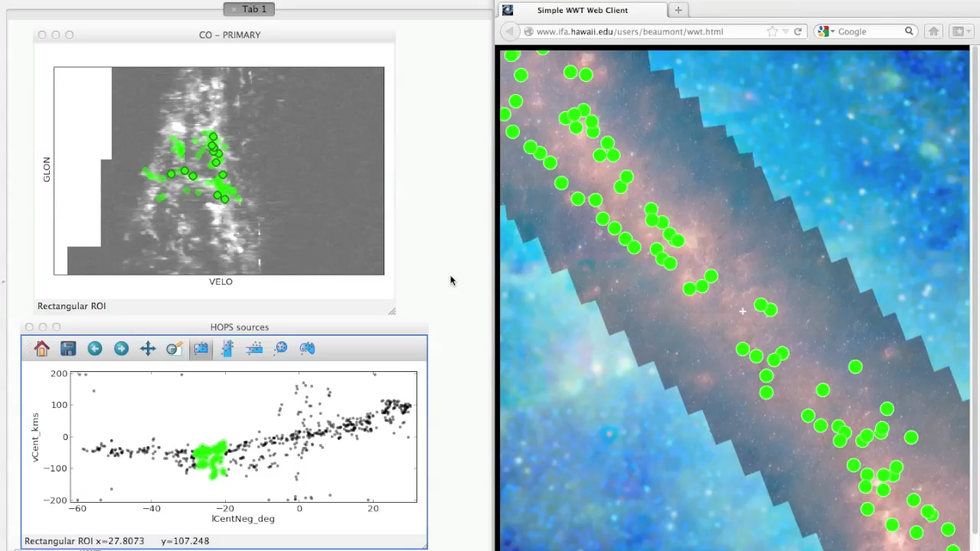Toggle the vertical X-range selection tool
The height and width of the screenshot is (551, 980).
227,349
